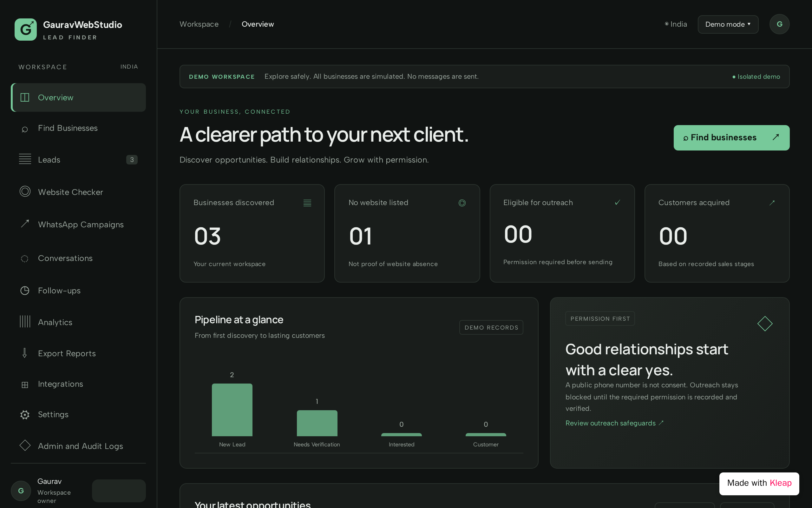This screenshot has height=508, width=812.
Task: Click Gaurav's avatar in sidebar footer
Action: click(x=21, y=491)
